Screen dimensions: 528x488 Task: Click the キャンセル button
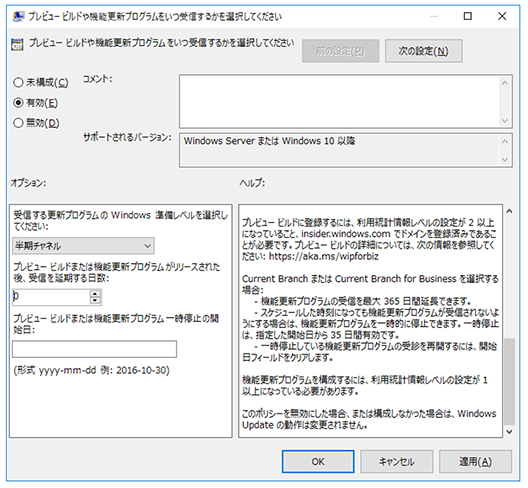[397, 461]
